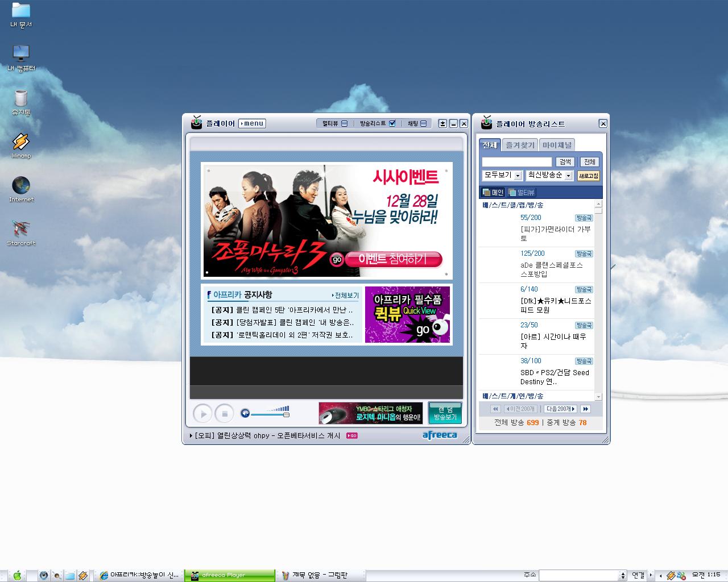Open the 열린상상력 ohpy ticker link
The image size is (728, 582).
click(x=267, y=436)
